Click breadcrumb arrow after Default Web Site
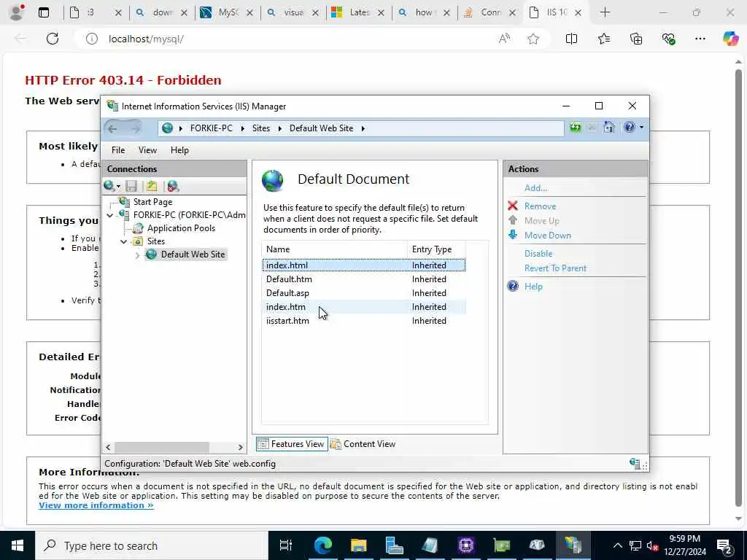The image size is (747, 560). (363, 128)
